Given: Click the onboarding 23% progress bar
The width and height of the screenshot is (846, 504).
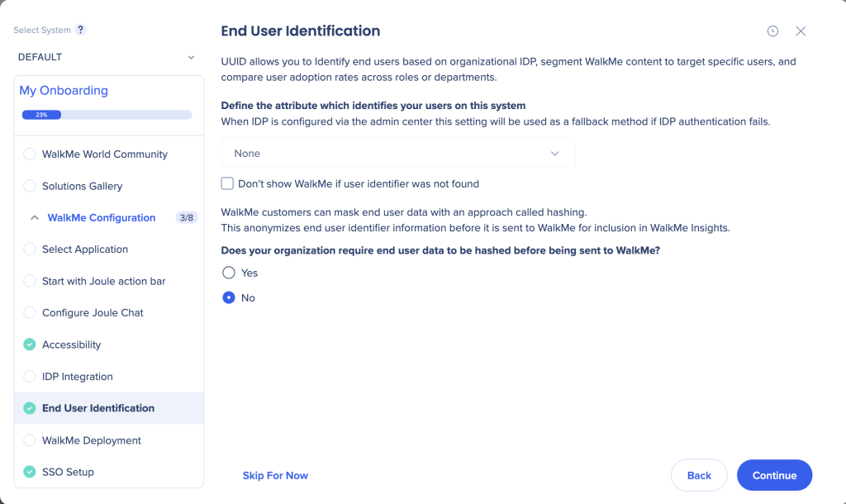Looking at the screenshot, I should point(107,115).
